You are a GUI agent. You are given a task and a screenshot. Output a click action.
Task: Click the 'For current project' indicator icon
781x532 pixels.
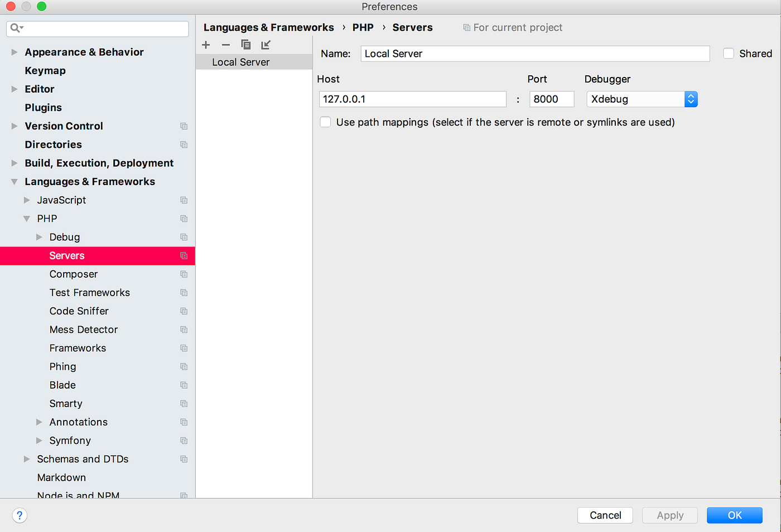tap(466, 27)
